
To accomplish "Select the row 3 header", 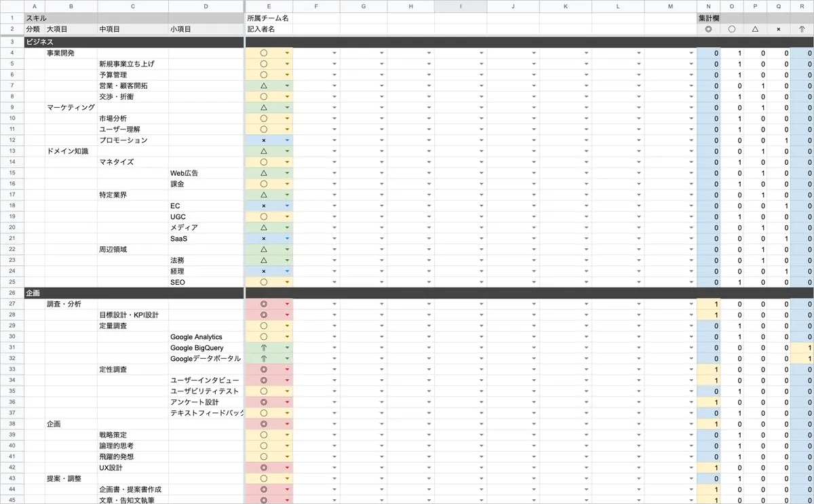I will tap(12, 41).
